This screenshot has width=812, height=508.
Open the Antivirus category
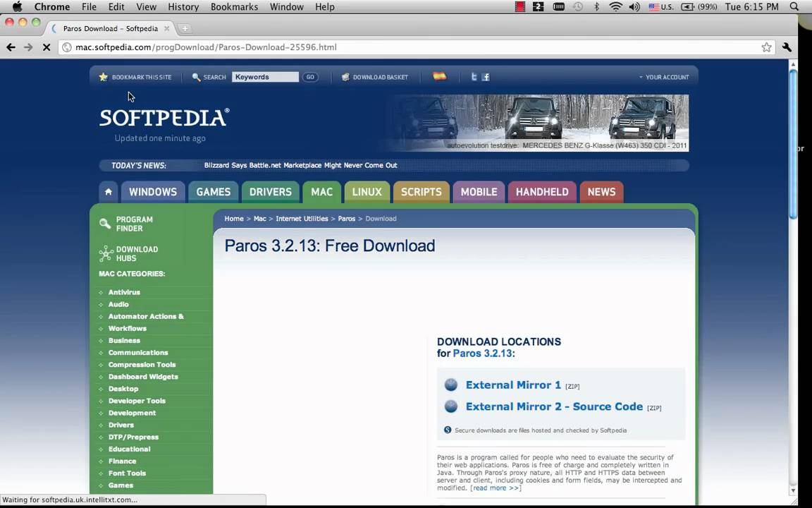click(x=124, y=292)
